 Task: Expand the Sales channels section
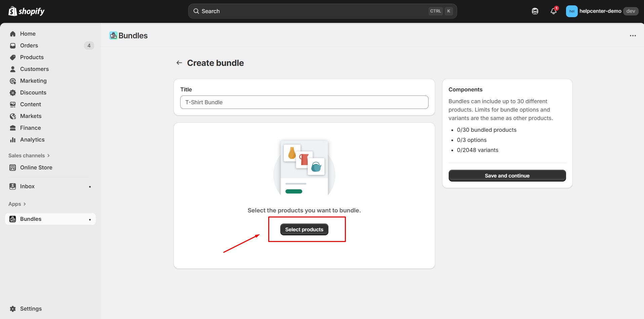pos(29,155)
